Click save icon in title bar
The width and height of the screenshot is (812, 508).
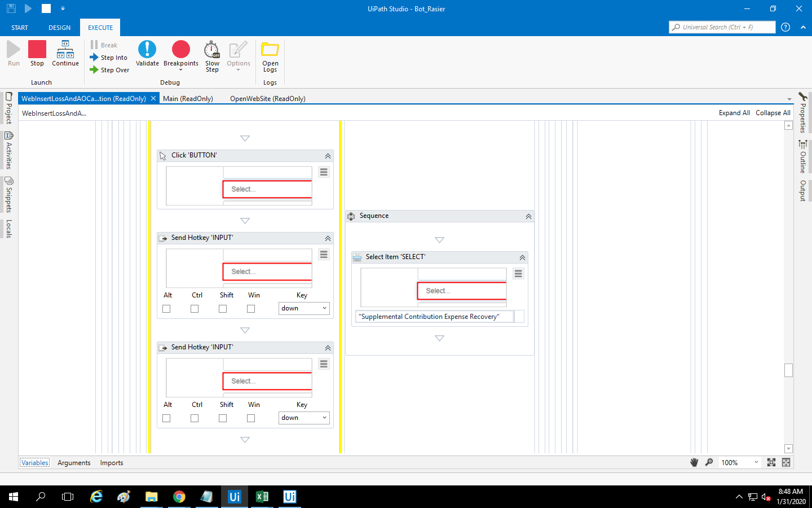[11, 8]
